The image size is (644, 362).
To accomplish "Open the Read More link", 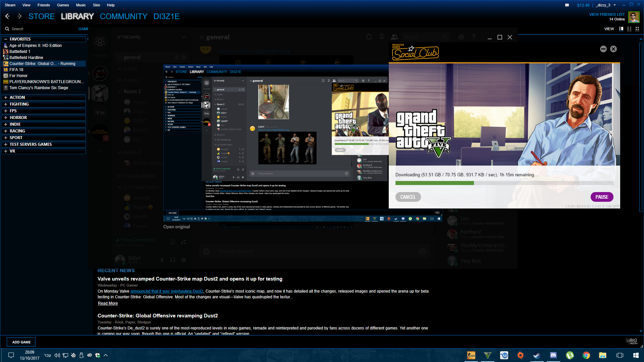I will (x=108, y=303).
